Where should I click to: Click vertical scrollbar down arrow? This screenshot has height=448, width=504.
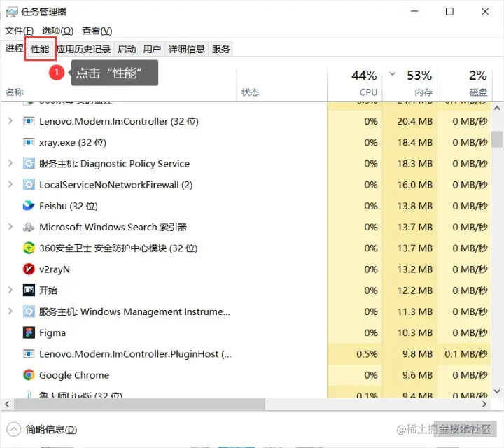tap(497, 391)
